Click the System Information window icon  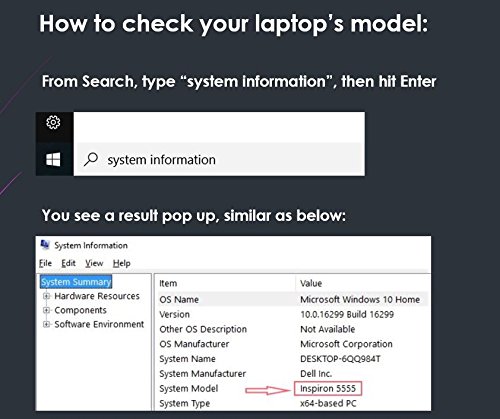point(45,245)
